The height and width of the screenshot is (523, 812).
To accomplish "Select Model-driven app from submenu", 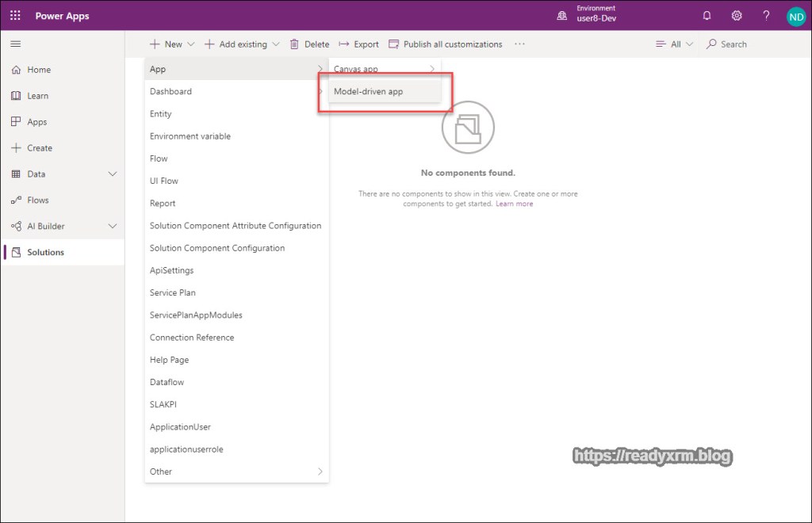I will [368, 92].
